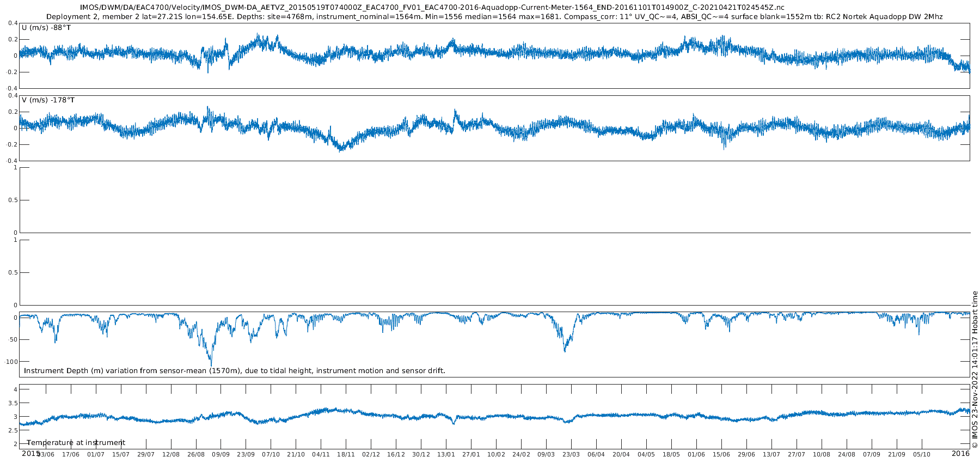This screenshot has width=980, height=463.
Task: Click the '02/12' date tick label
Action: [371, 454]
